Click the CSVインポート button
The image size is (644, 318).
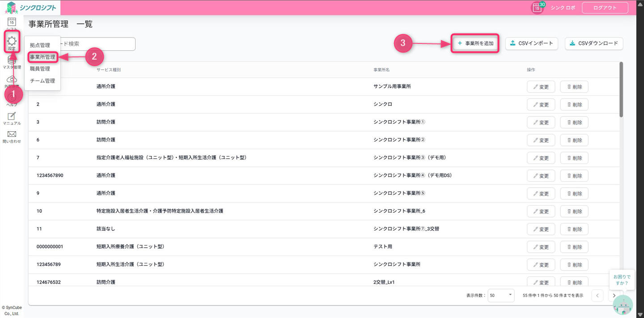[531, 43]
